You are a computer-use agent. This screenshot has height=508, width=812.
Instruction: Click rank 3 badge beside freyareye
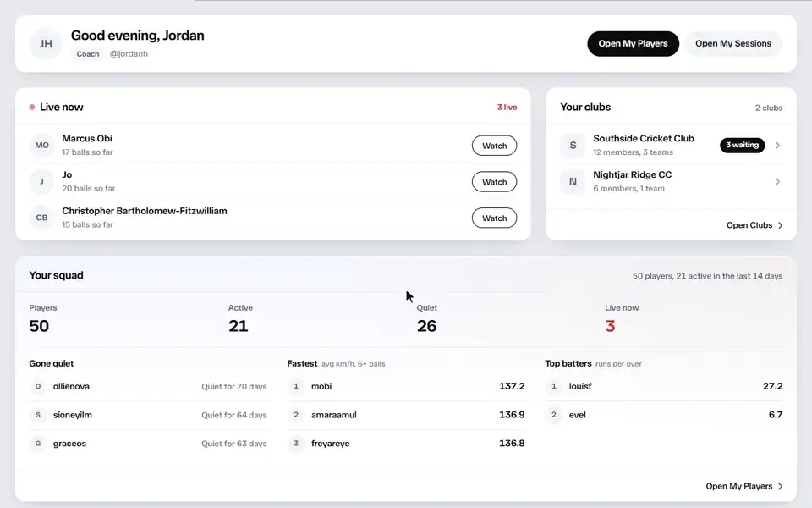coord(296,443)
